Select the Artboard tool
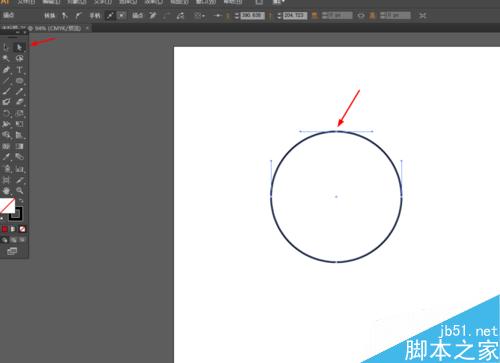Viewport: 500px width, 363px height. 6,180
